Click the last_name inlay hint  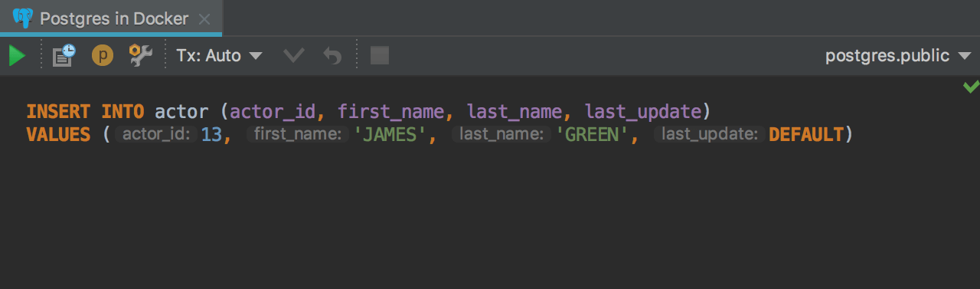(501, 135)
